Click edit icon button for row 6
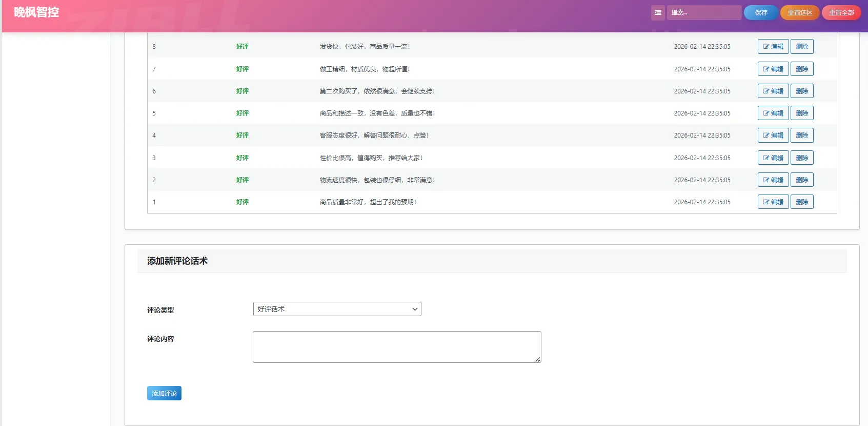 (773, 91)
